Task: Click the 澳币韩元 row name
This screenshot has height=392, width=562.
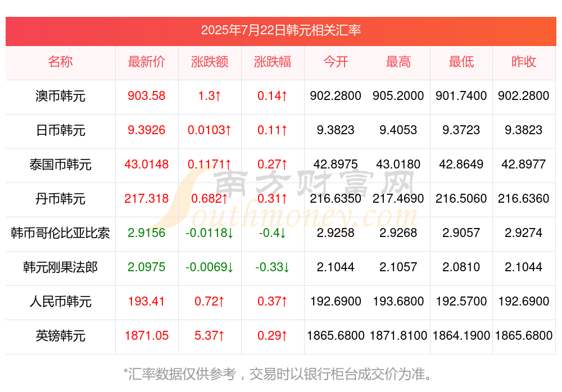Action: click(x=60, y=96)
